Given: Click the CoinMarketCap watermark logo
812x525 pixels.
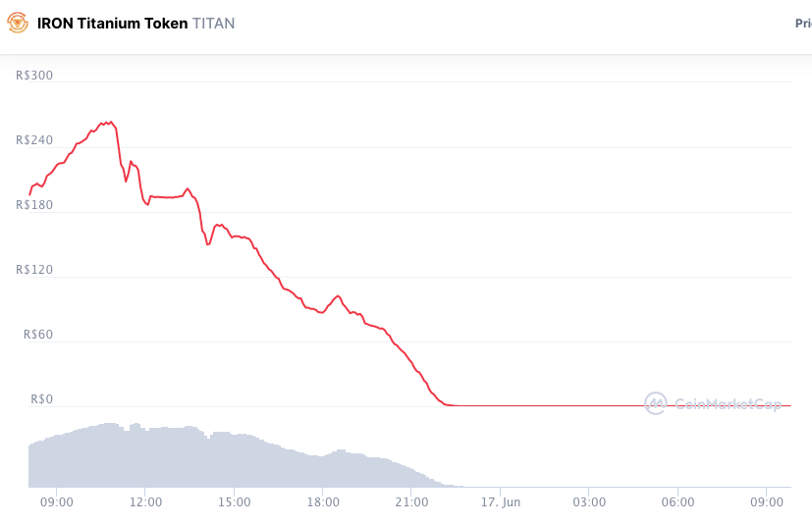Looking at the screenshot, I should [x=713, y=403].
